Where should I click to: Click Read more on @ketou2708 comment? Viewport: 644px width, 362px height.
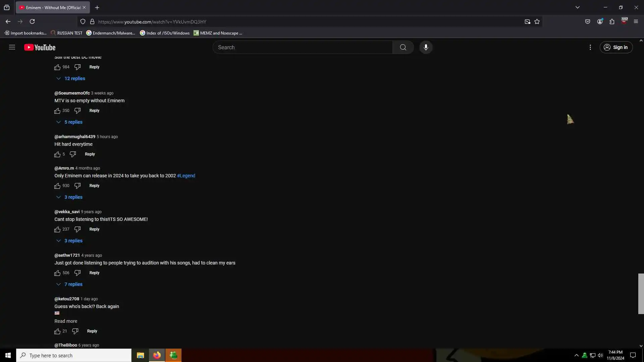pos(66,321)
